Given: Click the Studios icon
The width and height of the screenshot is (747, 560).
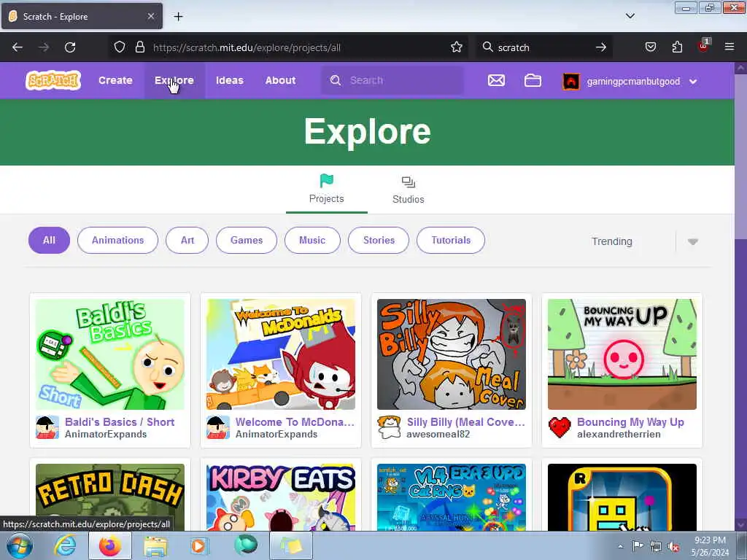Looking at the screenshot, I should [409, 182].
